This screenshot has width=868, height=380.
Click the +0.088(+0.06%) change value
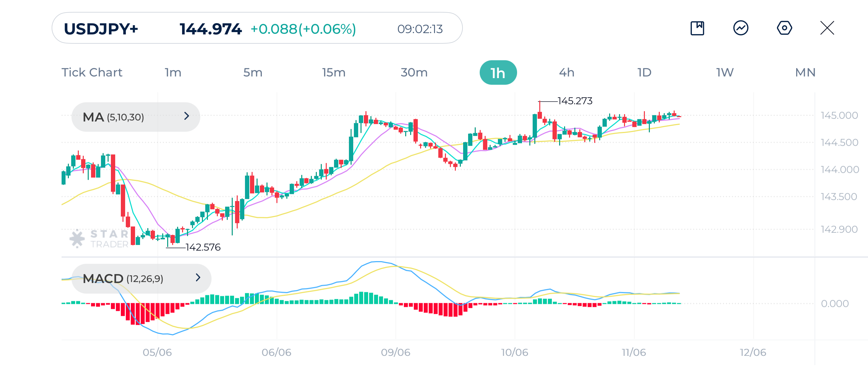coord(303,29)
